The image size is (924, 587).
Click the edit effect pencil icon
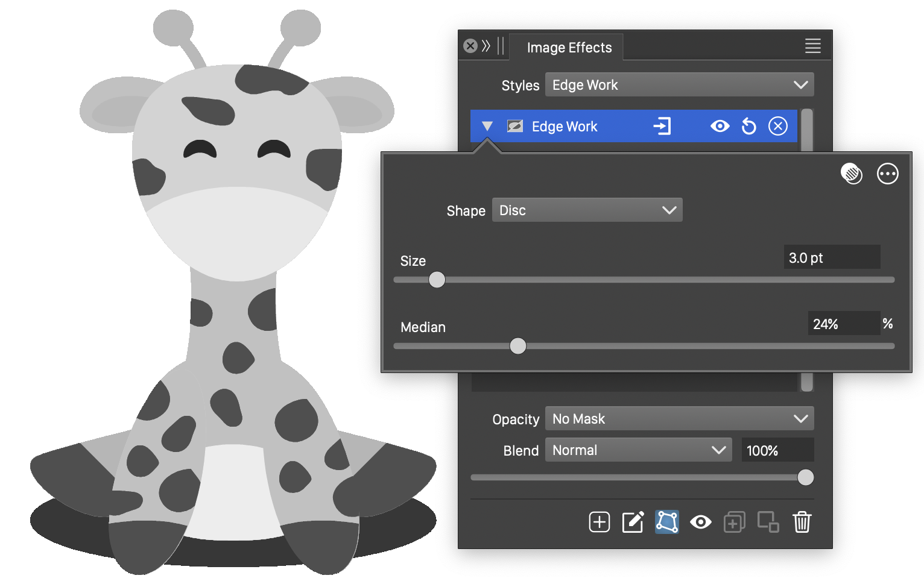[x=633, y=522]
